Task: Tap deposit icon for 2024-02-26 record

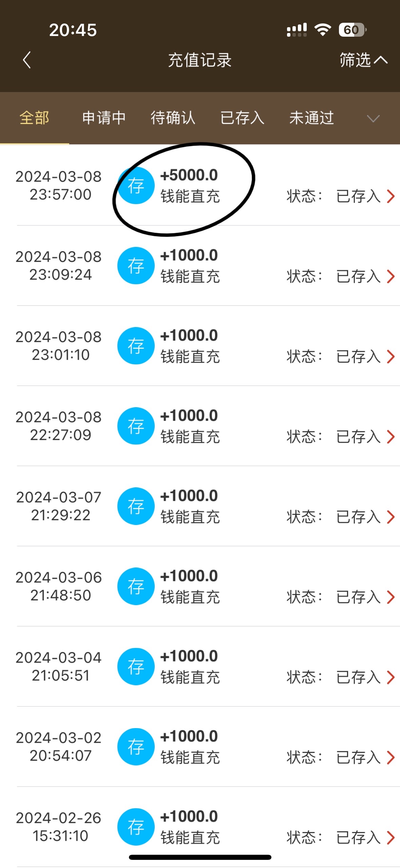Action: (x=136, y=827)
